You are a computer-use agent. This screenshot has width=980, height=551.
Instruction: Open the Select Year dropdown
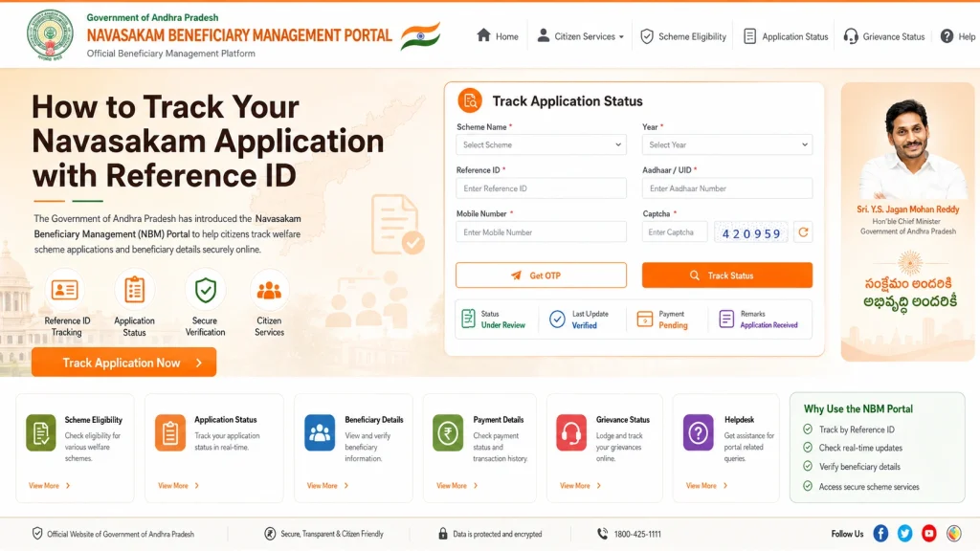point(727,144)
